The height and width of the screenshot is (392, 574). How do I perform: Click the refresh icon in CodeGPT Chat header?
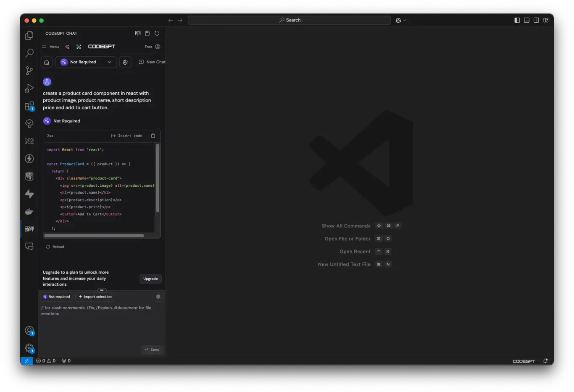pyautogui.click(x=157, y=33)
